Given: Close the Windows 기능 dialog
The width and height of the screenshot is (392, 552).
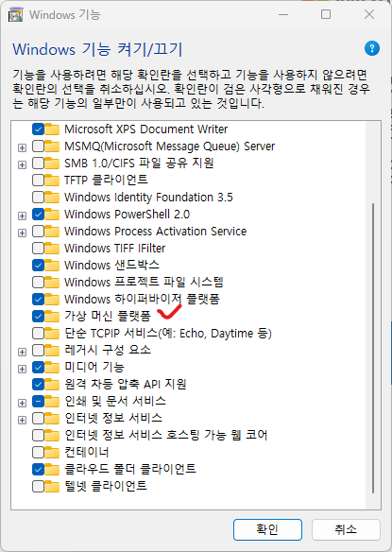Looking at the screenshot, I should (x=369, y=14).
